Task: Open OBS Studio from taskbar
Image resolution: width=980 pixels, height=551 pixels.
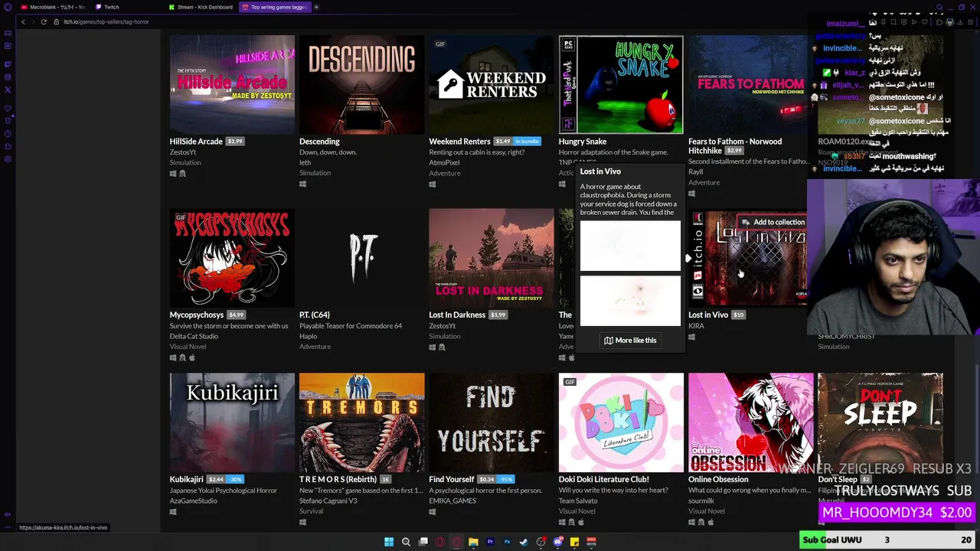Action: [x=541, y=542]
